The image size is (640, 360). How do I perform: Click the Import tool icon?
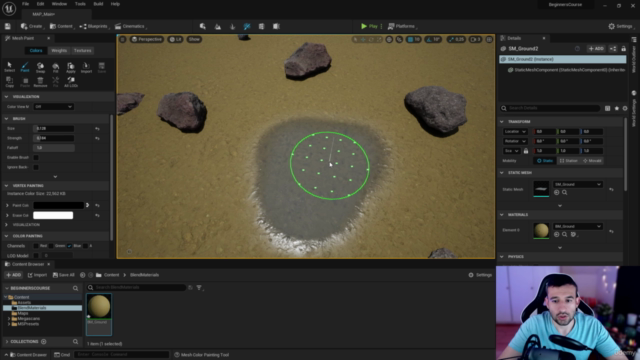coord(86,67)
